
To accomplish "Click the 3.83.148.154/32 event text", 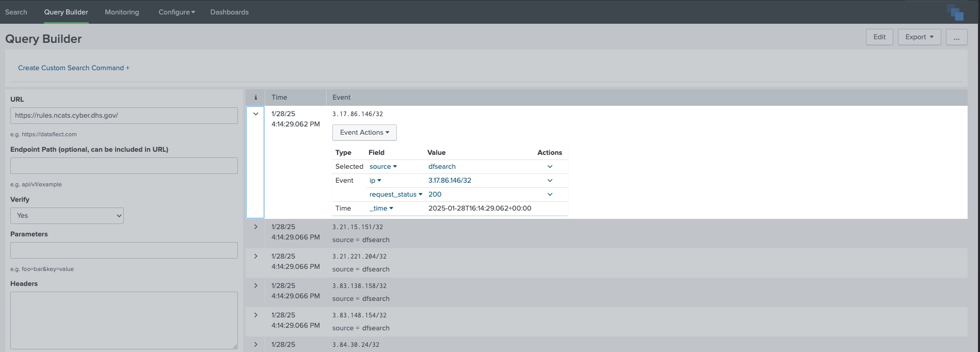I will 359,315.
